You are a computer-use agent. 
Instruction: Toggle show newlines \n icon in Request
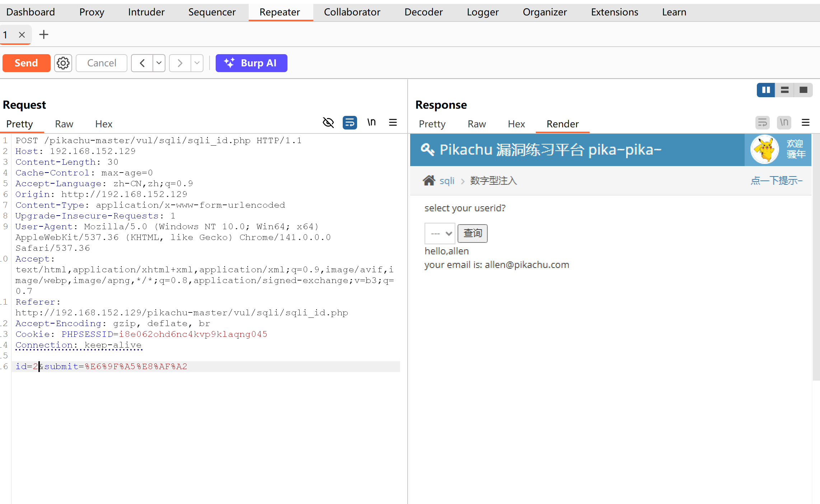coord(371,123)
